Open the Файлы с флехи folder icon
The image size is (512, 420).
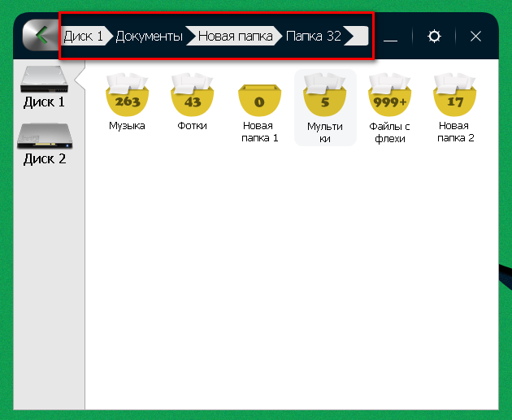[x=389, y=95]
